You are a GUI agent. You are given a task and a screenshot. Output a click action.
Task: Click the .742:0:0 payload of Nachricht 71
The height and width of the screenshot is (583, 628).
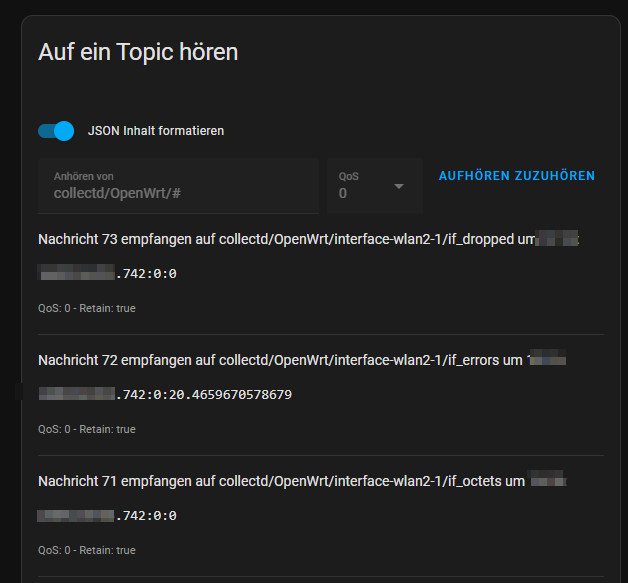tap(146, 515)
